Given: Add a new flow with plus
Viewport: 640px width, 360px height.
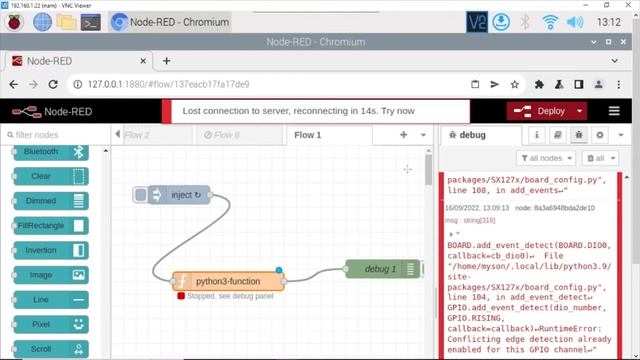Looking at the screenshot, I should tap(403, 135).
